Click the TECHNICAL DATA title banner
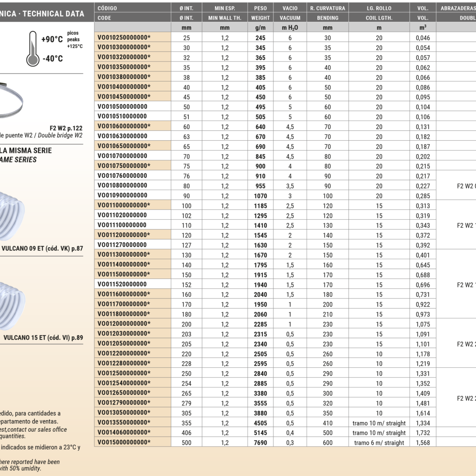 click(x=42, y=14)
